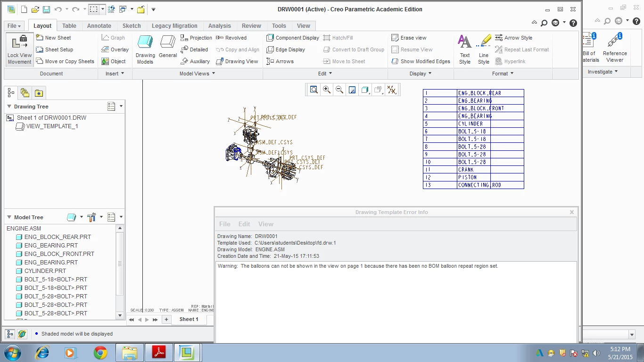Click Erase view
This screenshot has width=644, height=362.
409,38
